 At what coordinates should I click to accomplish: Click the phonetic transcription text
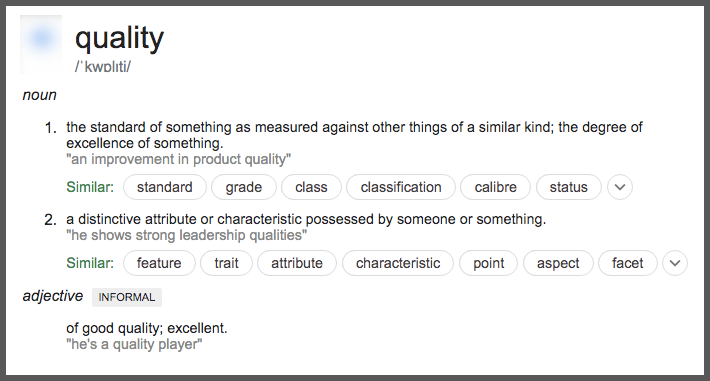pyautogui.click(x=103, y=67)
